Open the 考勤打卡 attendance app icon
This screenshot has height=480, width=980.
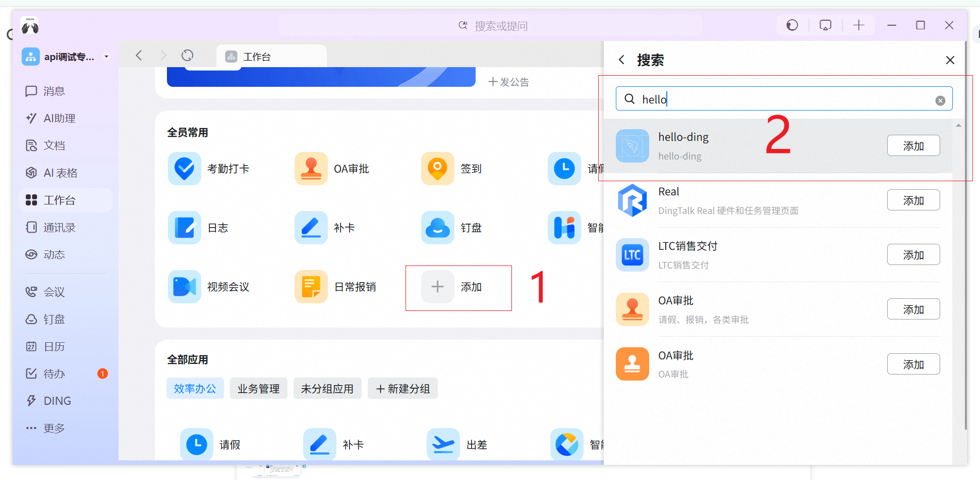[185, 169]
